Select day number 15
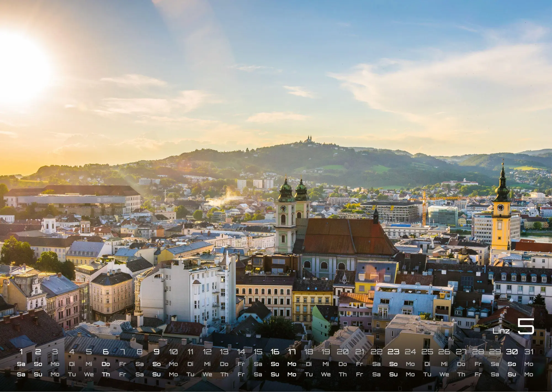552x392 pixels. pyautogui.click(x=258, y=352)
